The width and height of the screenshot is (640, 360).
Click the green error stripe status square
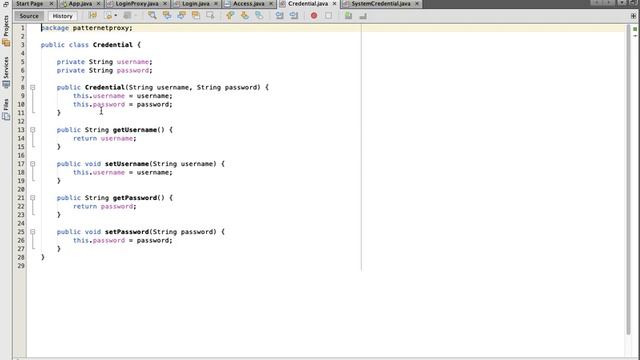click(635, 29)
